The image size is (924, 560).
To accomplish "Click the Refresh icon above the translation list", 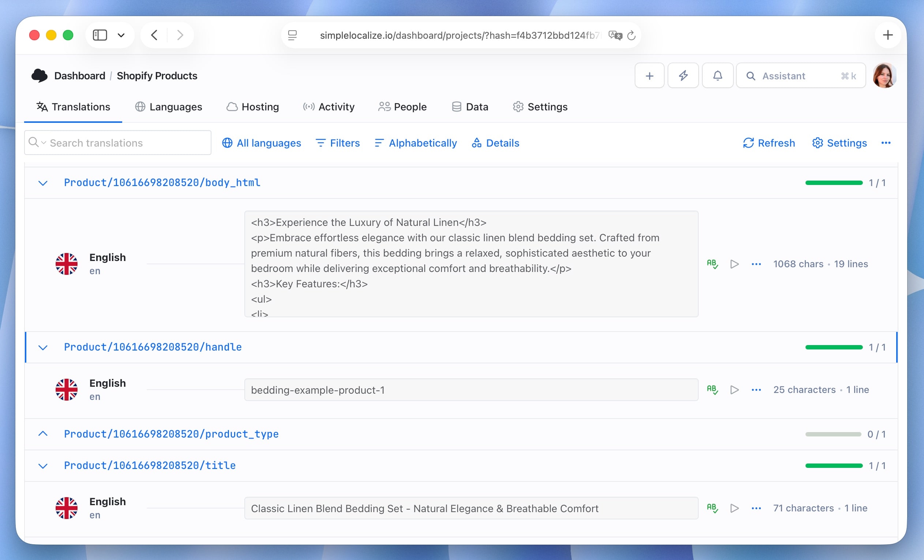I will click(748, 143).
